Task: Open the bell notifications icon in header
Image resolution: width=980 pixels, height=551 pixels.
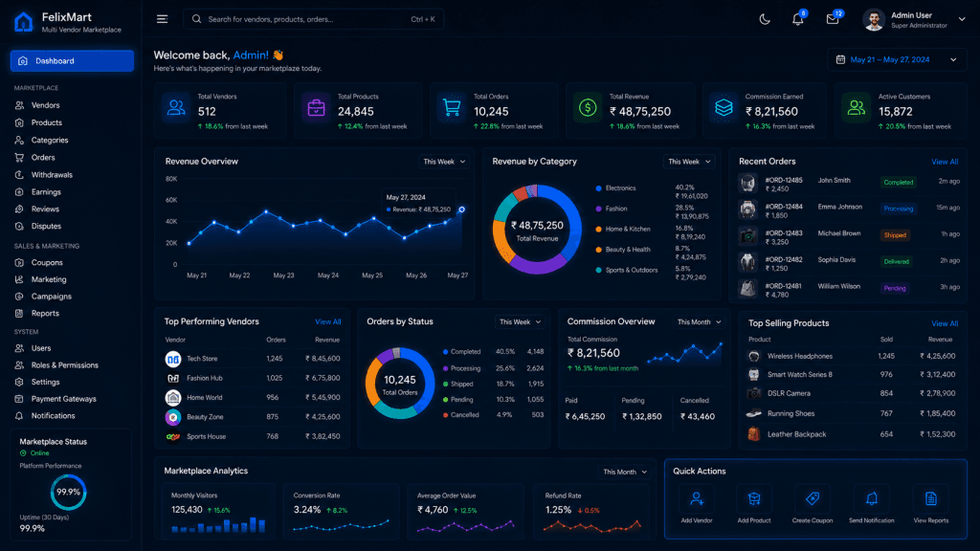Action: 798,19
